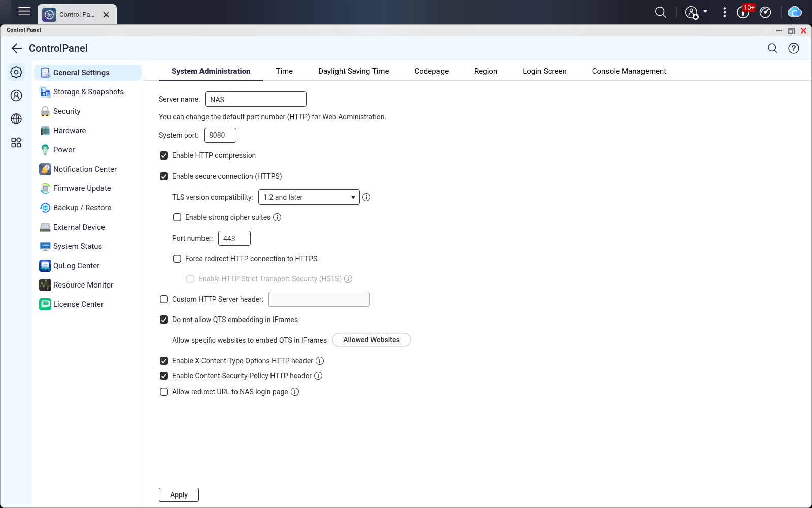Image resolution: width=812 pixels, height=508 pixels.
Task: Toggle Do not allow QTS embedding in IFrames
Action: [164, 320]
